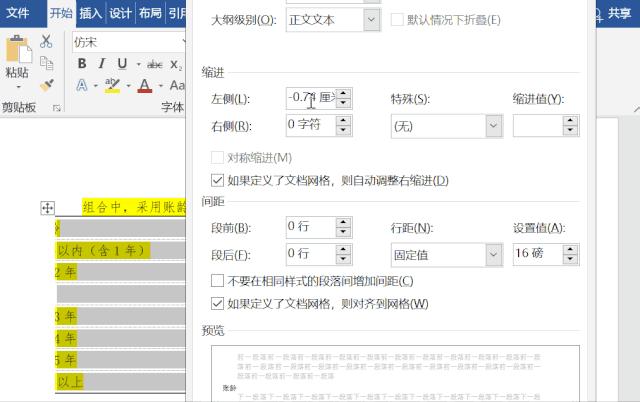The width and height of the screenshot is (640, 402).
Task: Click the Format Painter brush icon
Action: (47, 85)
